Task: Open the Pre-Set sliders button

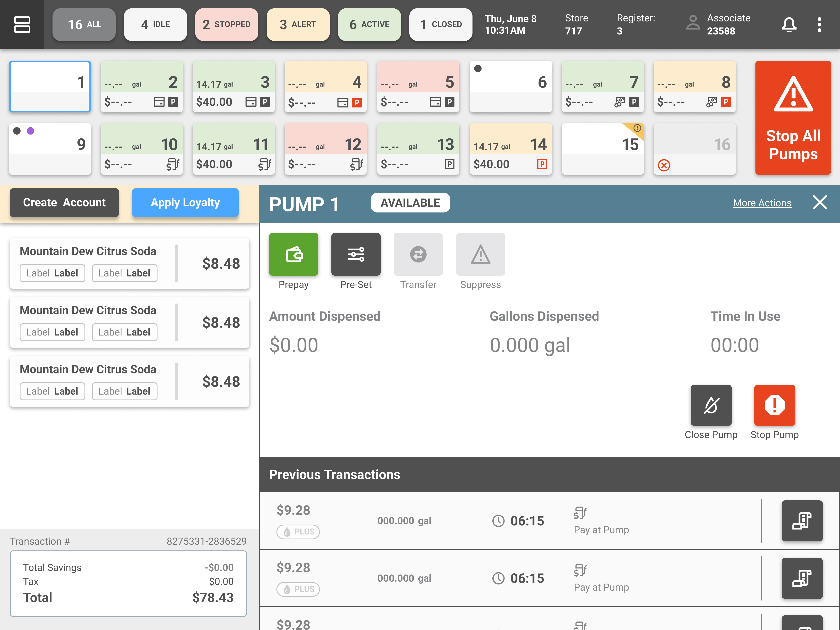Action: click(x=355, y=254)
